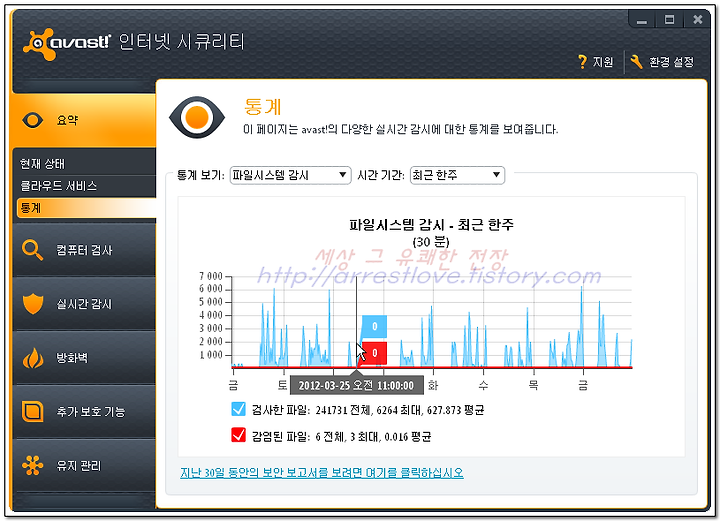The width and height of the screenshot is (720, 521).
Task: Click the 실시간 감시 shield icon
Action: [x=33, y=304]
